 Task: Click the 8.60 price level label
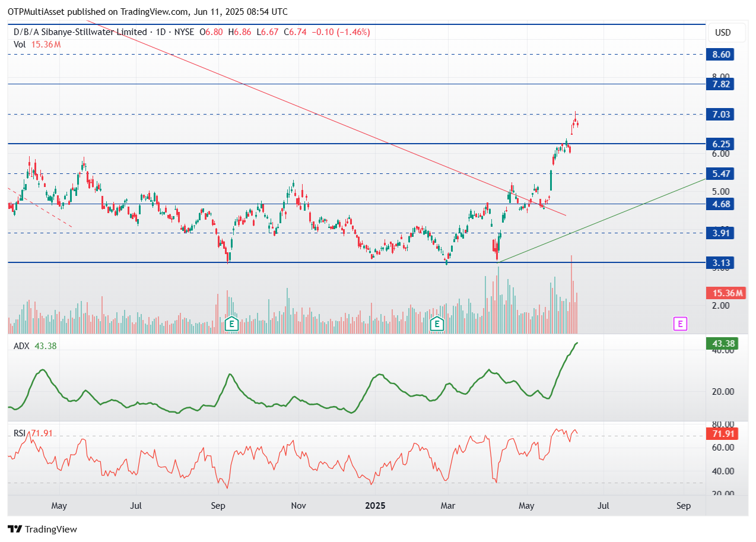coord(720,55)
